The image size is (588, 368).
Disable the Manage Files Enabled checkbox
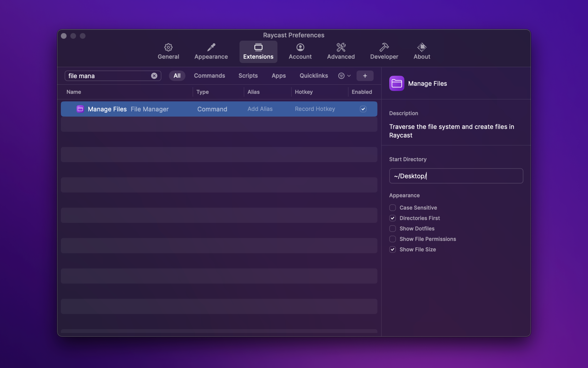coord(363,109)
